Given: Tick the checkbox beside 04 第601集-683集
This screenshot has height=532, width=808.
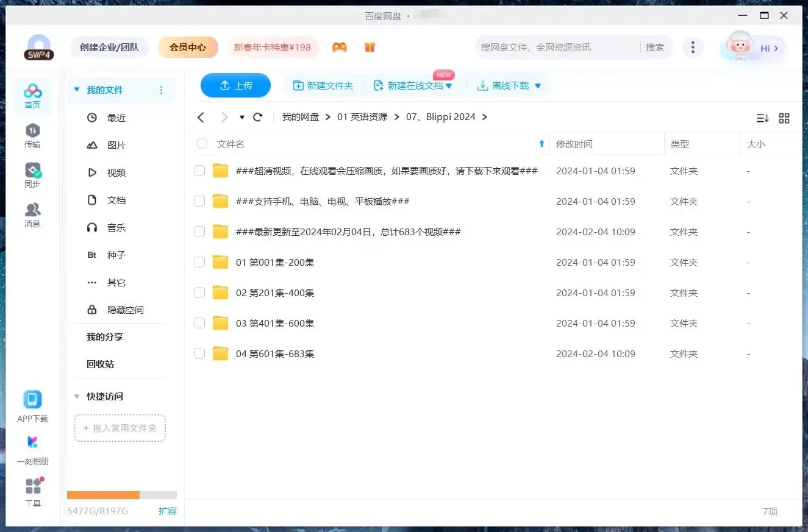Looking at the screenshot, I should pos(199,354).
